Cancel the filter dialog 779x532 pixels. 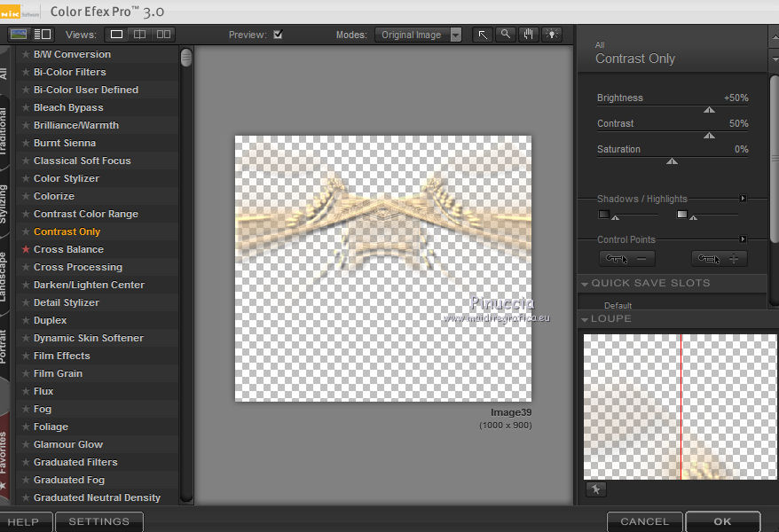(x=645, y=521)
